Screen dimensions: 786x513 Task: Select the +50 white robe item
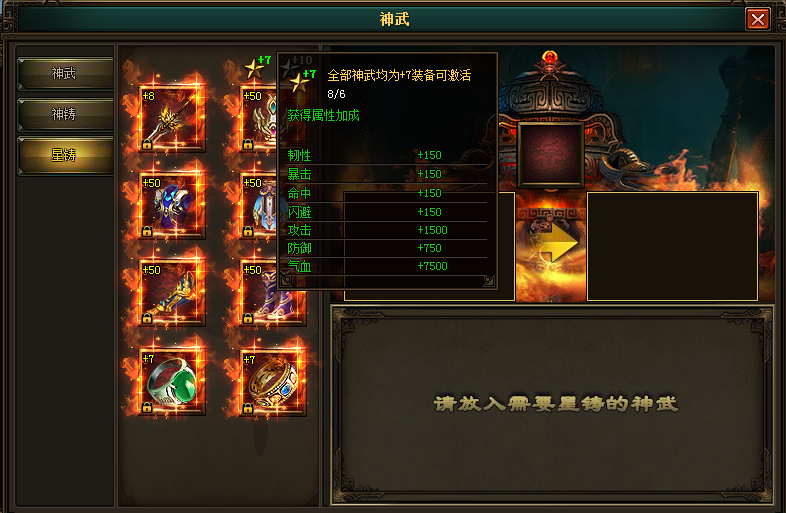tap(258, 205)
